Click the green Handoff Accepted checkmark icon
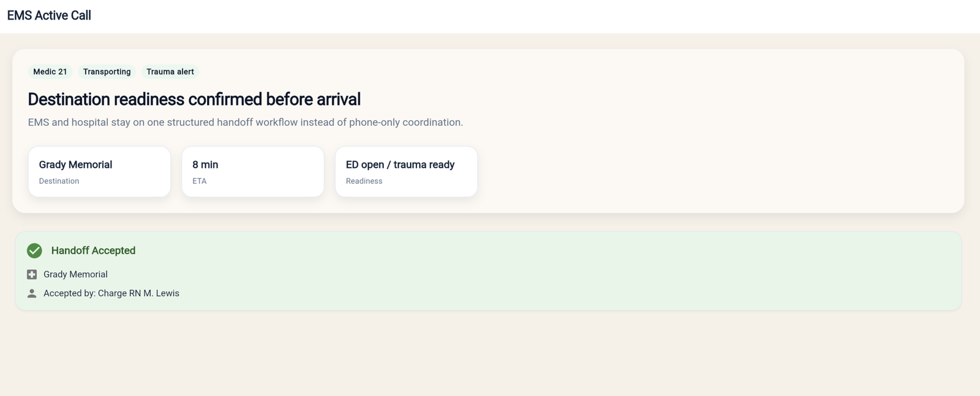 (34, 251)
